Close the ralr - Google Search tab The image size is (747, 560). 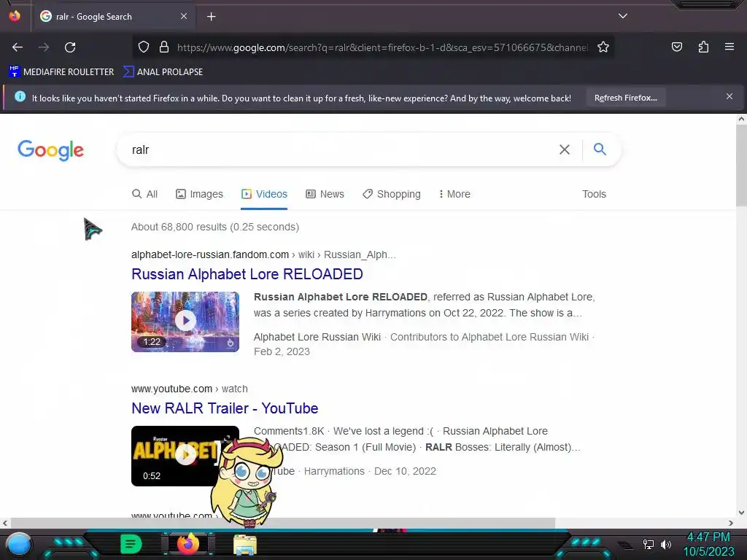click(183, 16)
